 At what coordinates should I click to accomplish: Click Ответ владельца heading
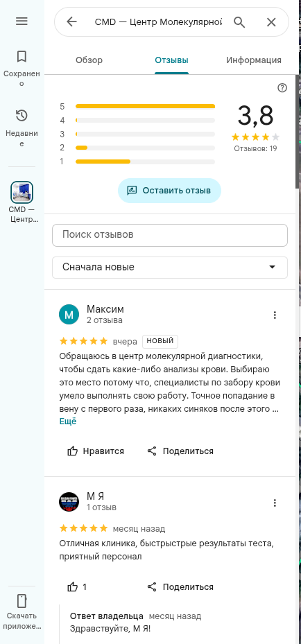(107, 616)
